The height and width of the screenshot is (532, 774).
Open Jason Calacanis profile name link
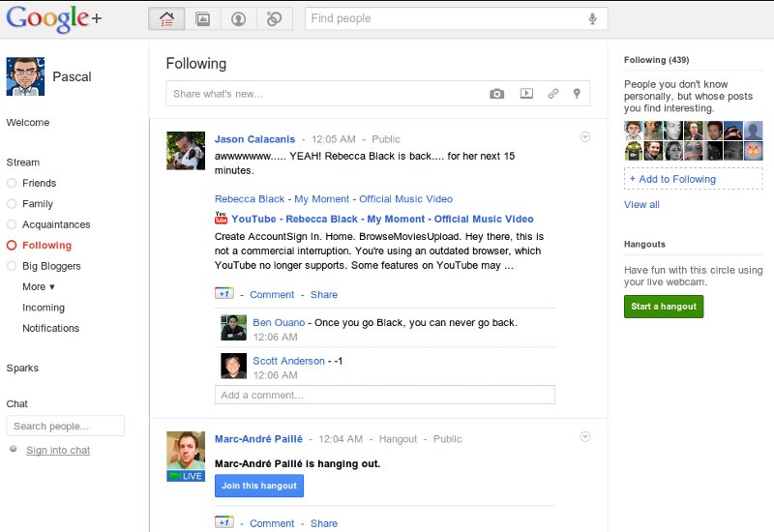coord(254,139)
